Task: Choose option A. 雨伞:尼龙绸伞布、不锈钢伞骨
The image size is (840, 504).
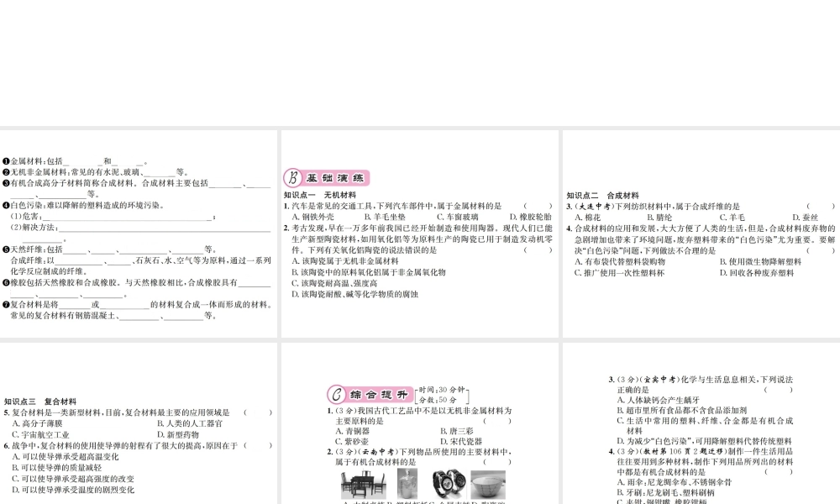Action: coord(675,482)
